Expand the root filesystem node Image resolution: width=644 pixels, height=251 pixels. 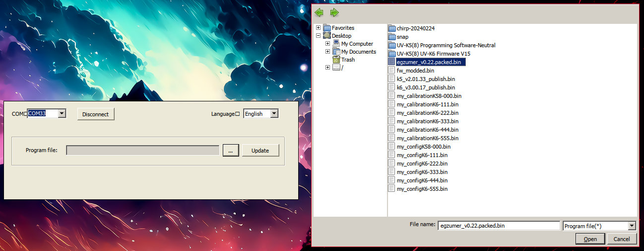(327, 68)
